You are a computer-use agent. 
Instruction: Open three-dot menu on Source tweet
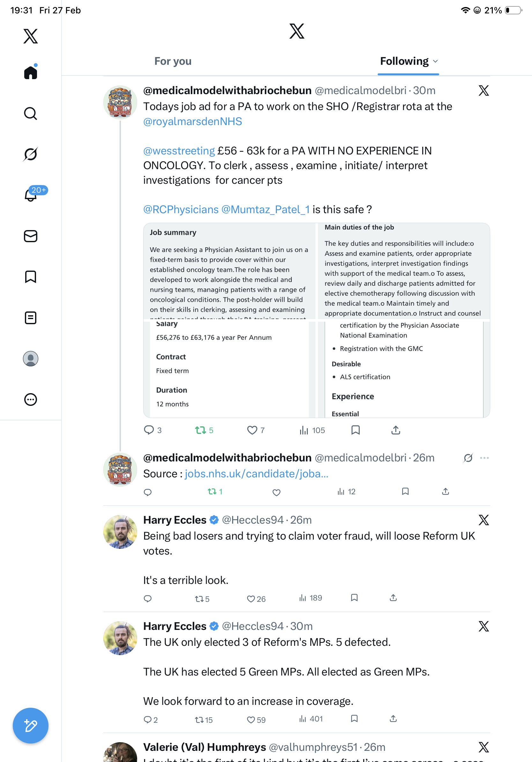(x=484, y=458)
